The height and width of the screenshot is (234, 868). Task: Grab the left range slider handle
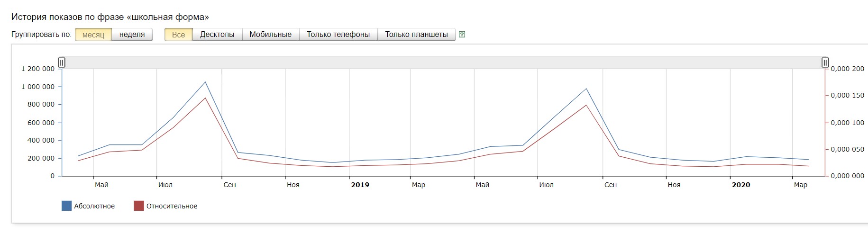(62, 63)
